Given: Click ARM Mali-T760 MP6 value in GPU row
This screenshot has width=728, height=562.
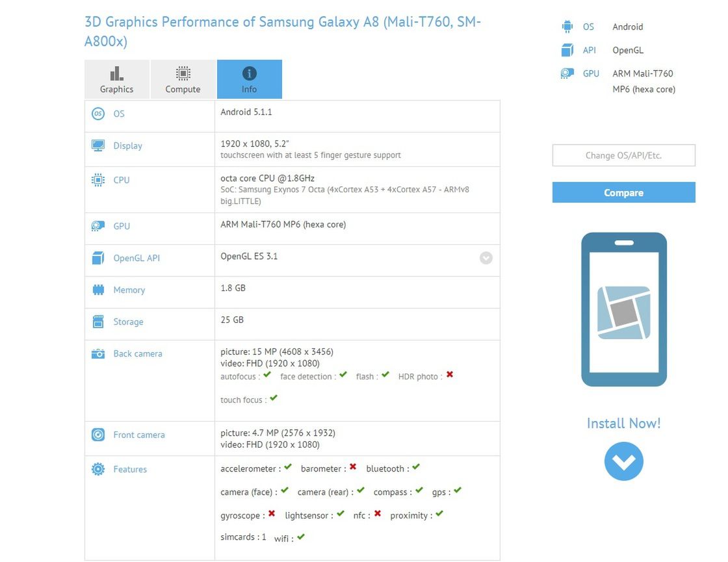Looking at the screenshot, I should pos(283,225).
